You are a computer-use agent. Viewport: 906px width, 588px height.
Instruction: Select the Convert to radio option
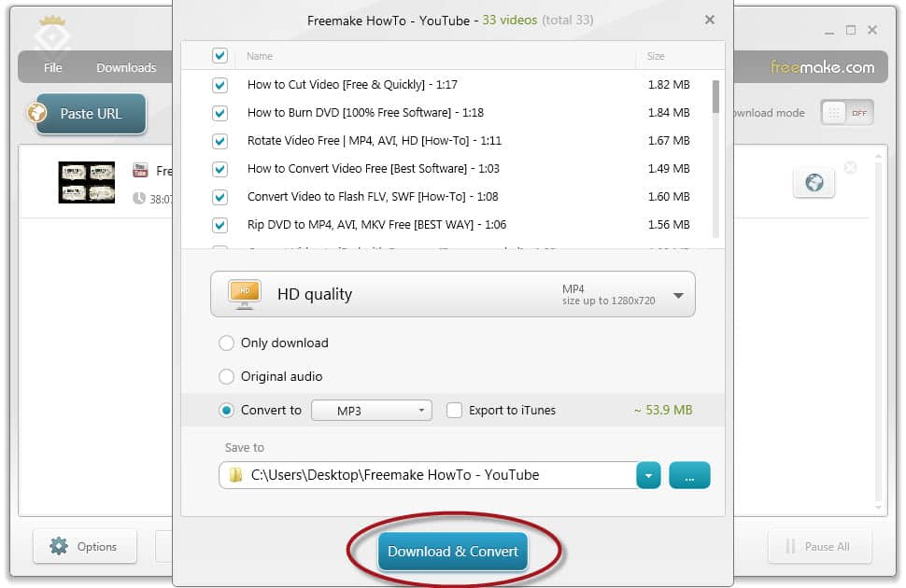[x=226, y=410]
